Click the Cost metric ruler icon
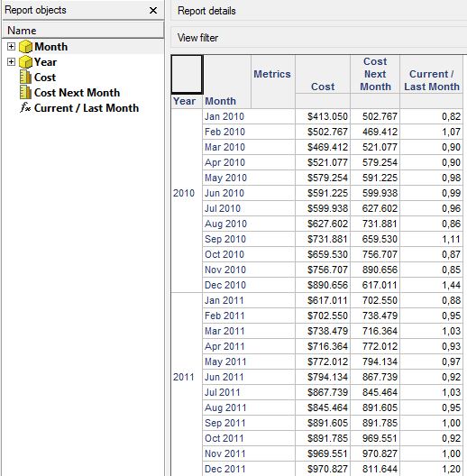 25,78
